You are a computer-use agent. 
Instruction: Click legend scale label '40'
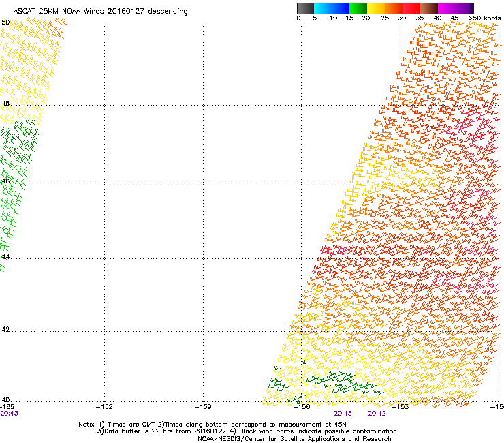click(x=437, y=18)
